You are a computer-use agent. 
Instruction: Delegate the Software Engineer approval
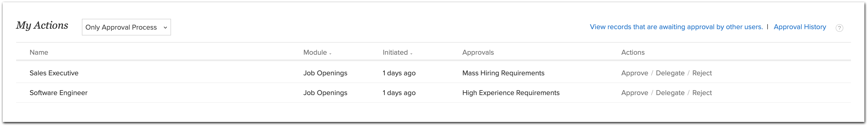670,93
